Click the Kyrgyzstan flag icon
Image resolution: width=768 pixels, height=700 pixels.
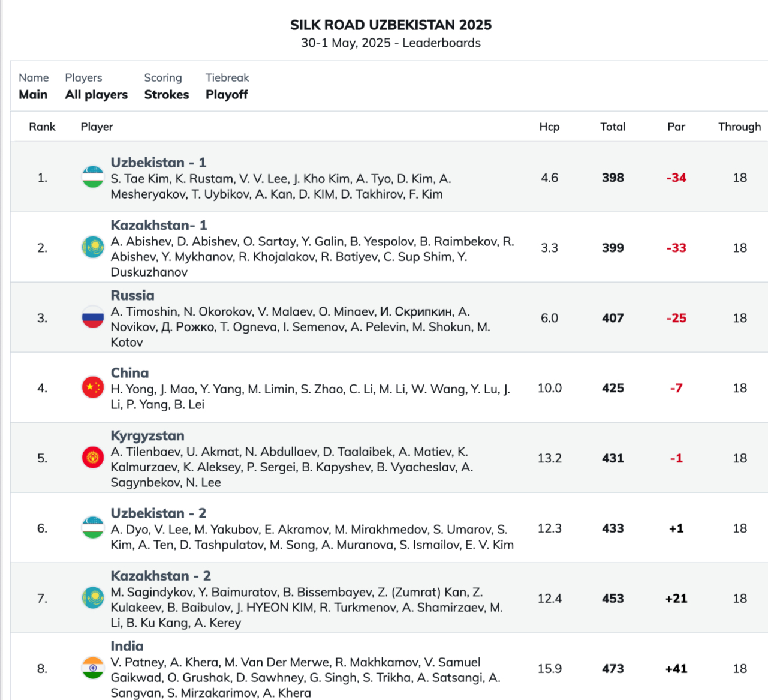93,458
